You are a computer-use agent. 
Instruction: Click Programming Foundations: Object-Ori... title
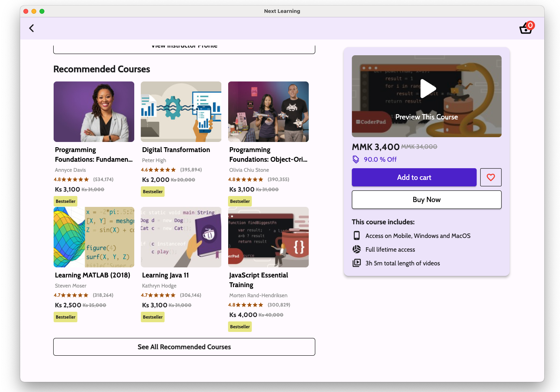268,154
